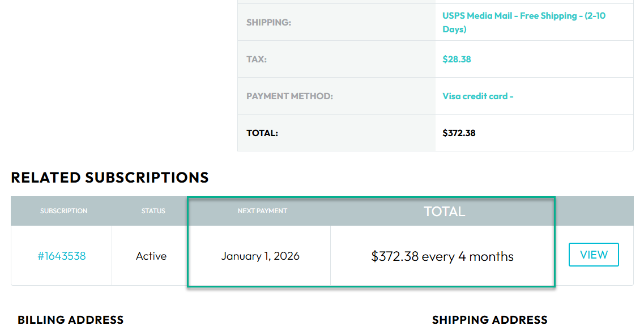Click the BILLING ADDRESS heading
Screen dimensions: 644x334
click(x=70, y=320)
